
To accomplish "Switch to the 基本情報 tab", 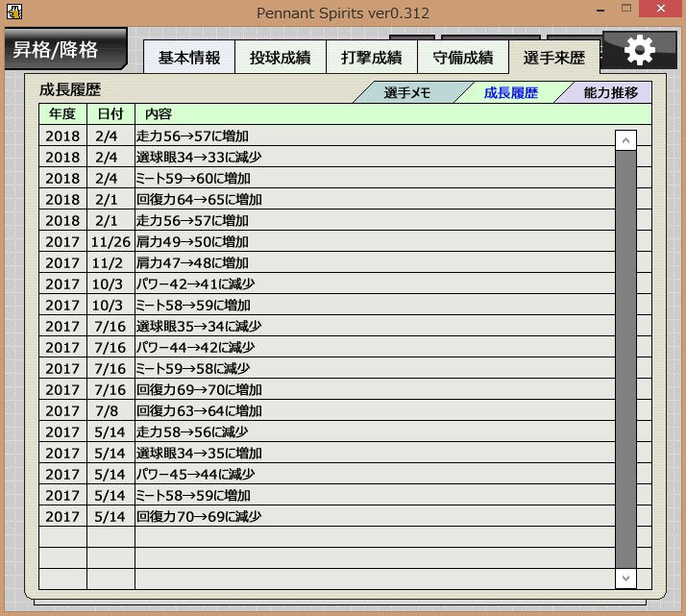I will [x=189, y=58].
